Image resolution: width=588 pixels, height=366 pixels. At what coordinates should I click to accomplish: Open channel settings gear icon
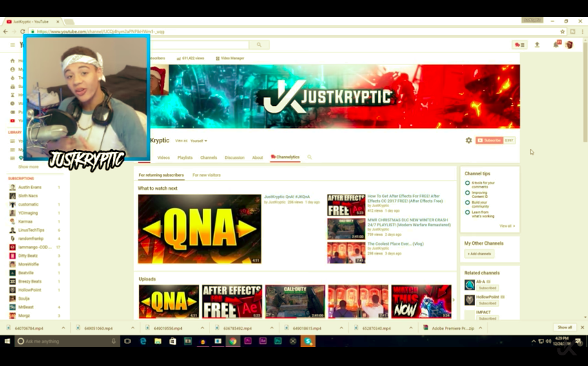(469, 140)
